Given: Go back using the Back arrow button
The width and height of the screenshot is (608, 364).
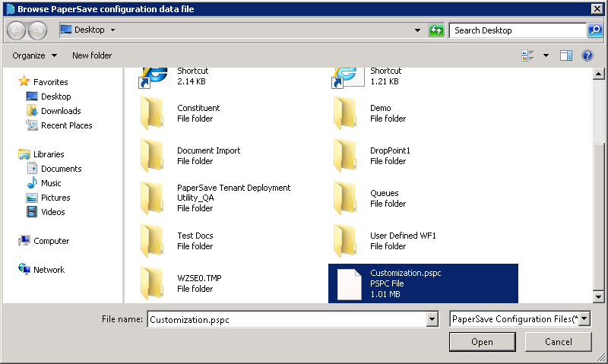Looking at the screenshot, I should coord(16,30).
